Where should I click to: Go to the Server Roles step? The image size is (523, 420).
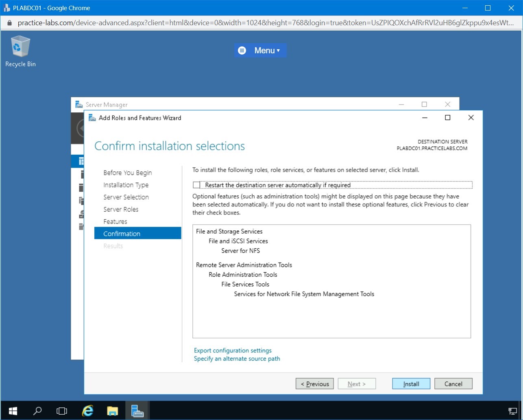121,209
